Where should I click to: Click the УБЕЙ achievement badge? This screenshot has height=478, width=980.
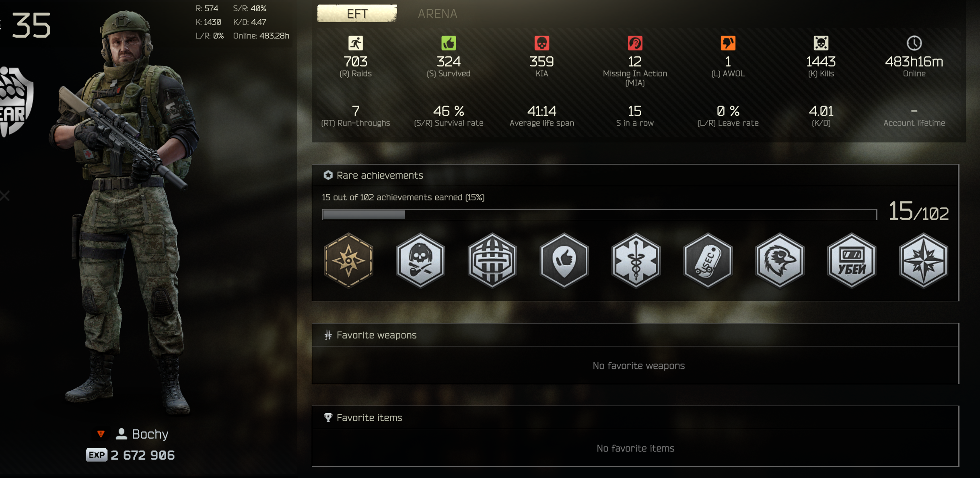coord(852,260)
